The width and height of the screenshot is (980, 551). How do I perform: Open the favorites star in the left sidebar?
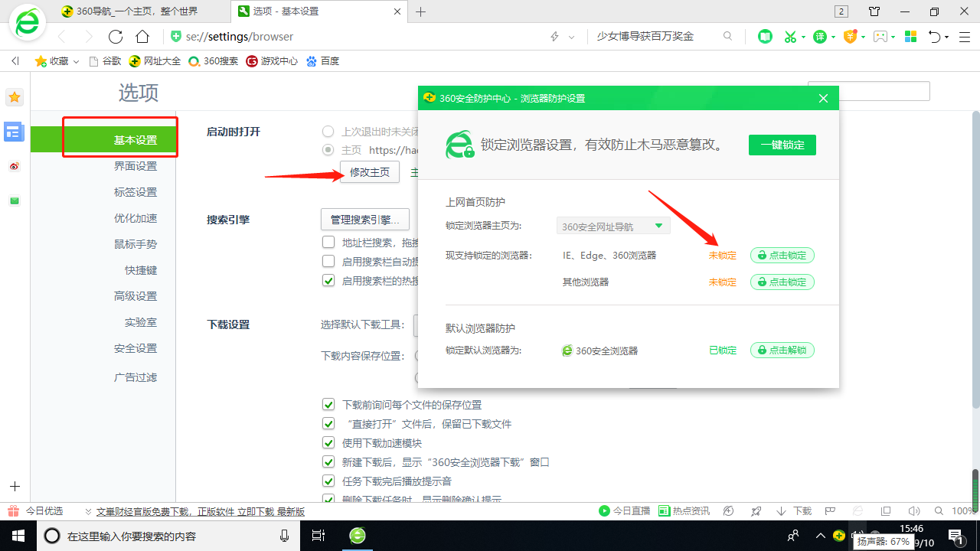point(14,97)
